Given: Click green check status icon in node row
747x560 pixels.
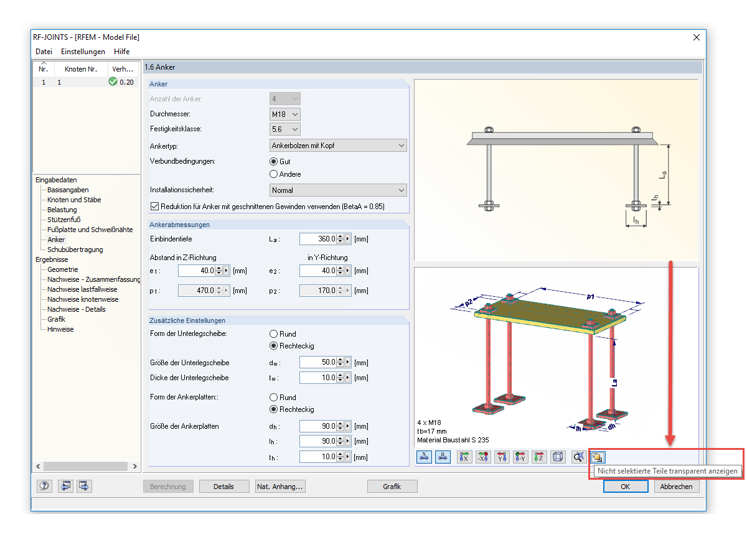Looking at the screenshot, I should (x=113, y=82).
